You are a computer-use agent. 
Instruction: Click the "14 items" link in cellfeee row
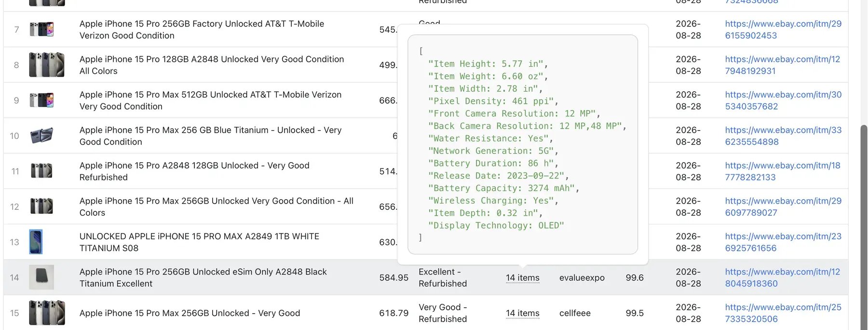tap(523, 313)
